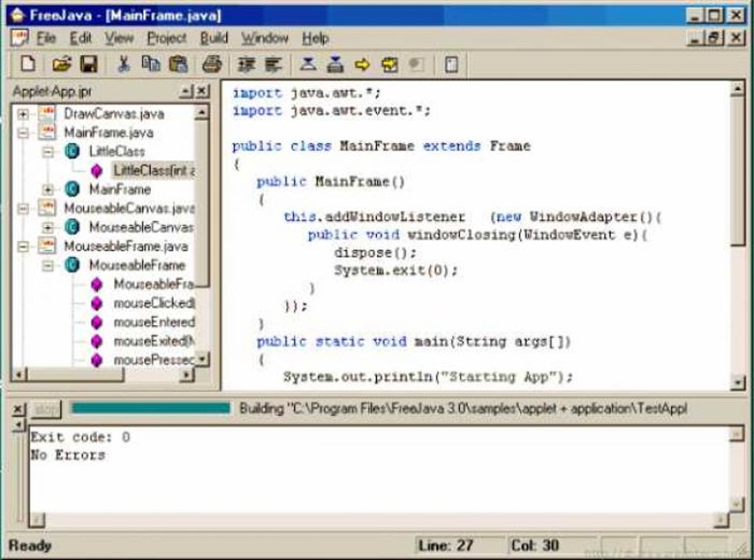The image size is (754, 560).
Task: Collapse the LittleClass tree node
Action: [47, 152]
